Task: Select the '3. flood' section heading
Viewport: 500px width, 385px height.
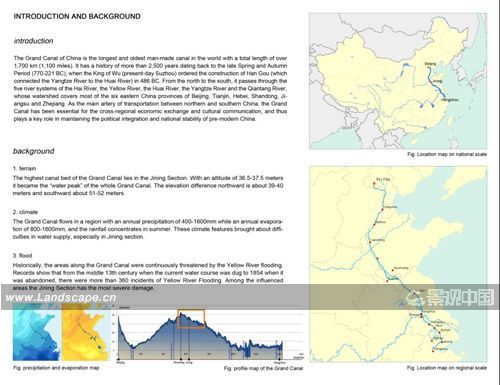Action: pyautogui.click(x=22, y=256)
